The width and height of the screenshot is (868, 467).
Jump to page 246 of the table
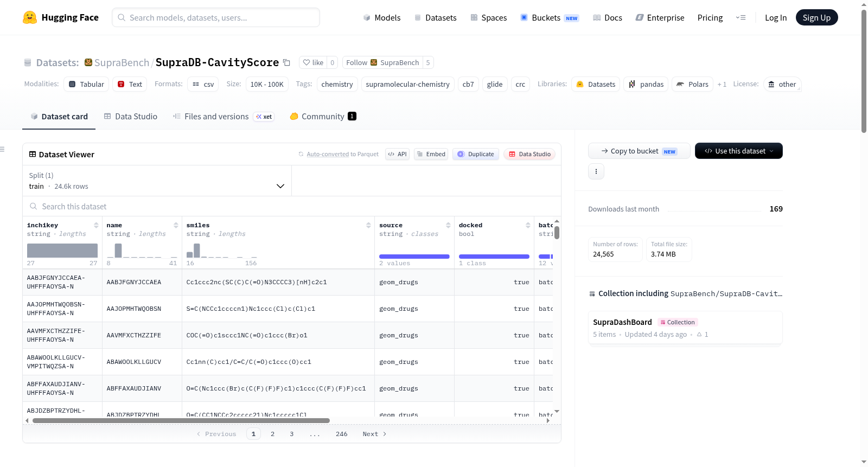(341, 434)
